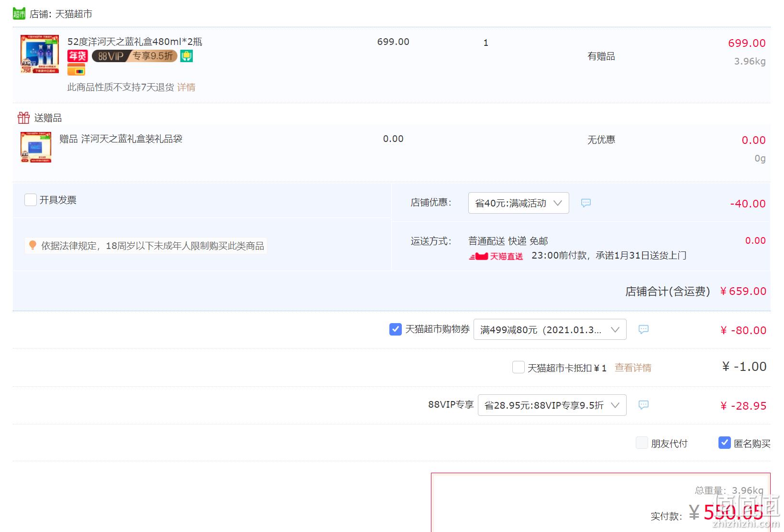Click the lightbulb icon in legal notice
This screenshot has height=532, width=784.
coord(33,245)
